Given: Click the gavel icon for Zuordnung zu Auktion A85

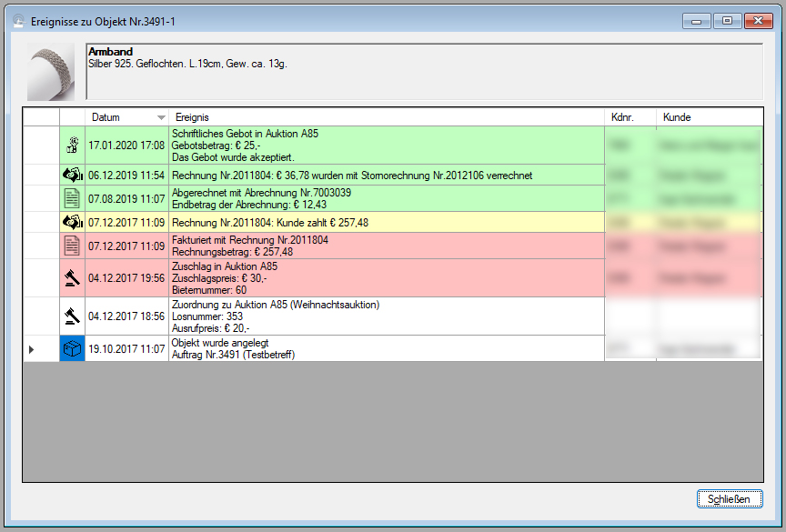Looking at the screenshot, I should tap(72, 316).
